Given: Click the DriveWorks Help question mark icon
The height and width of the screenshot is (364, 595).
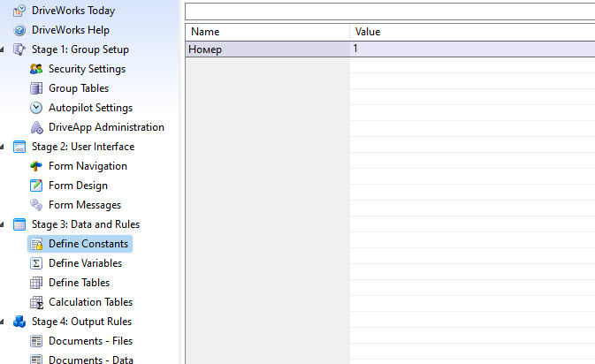Looking at the screenshot, I should tap(19, 30).
